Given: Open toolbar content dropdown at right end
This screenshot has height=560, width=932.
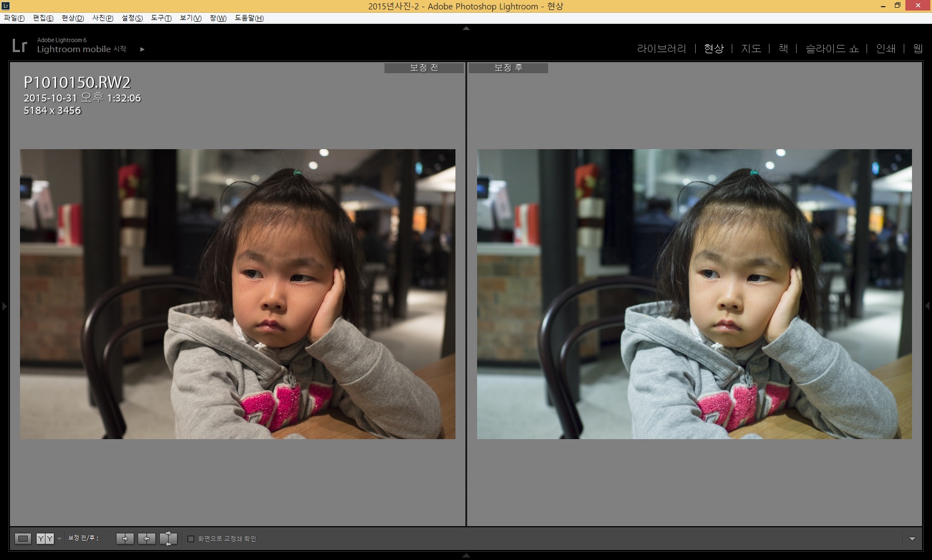Looking at the screenshot, I should 912,539.
